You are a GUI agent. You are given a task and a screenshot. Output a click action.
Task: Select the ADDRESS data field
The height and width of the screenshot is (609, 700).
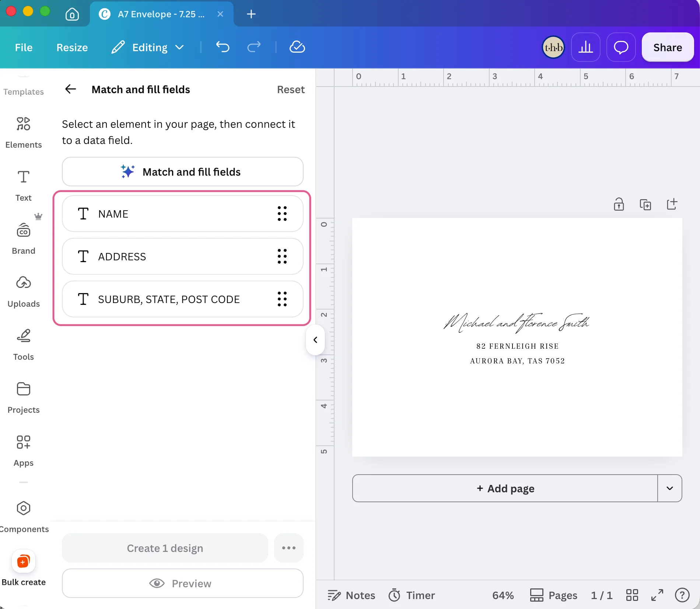pos(183,256)
